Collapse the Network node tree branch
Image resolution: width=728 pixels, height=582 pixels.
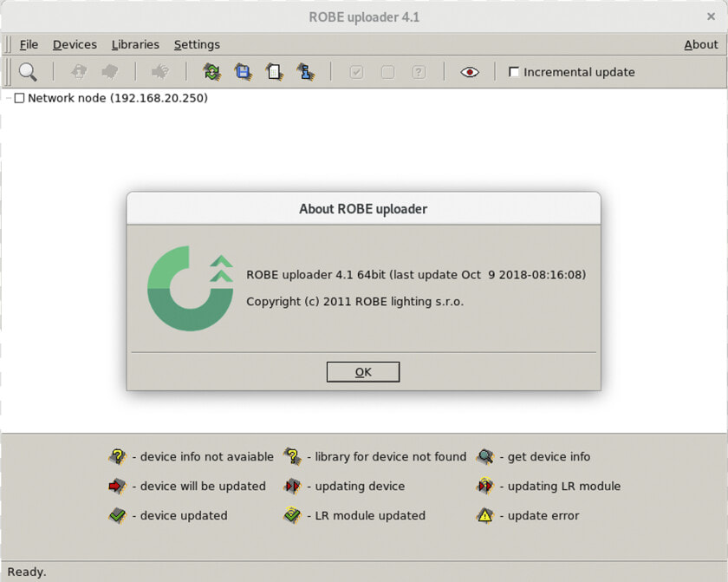point(9,98)
